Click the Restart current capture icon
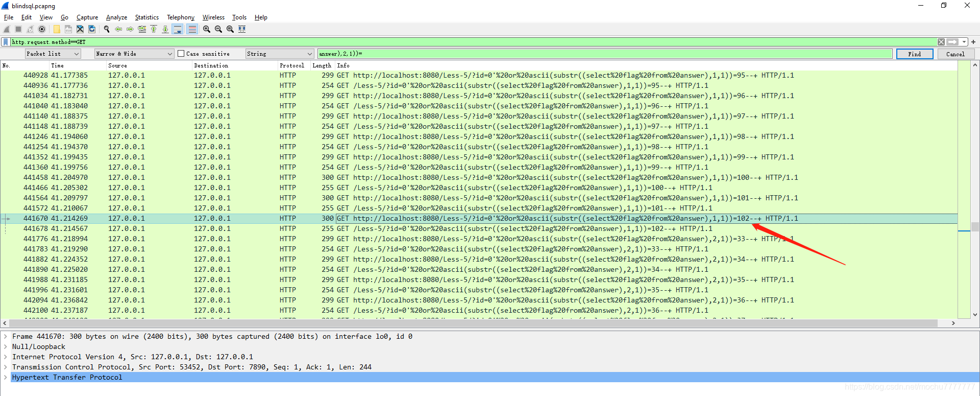 pyautogui.click(x=30, y=29)
